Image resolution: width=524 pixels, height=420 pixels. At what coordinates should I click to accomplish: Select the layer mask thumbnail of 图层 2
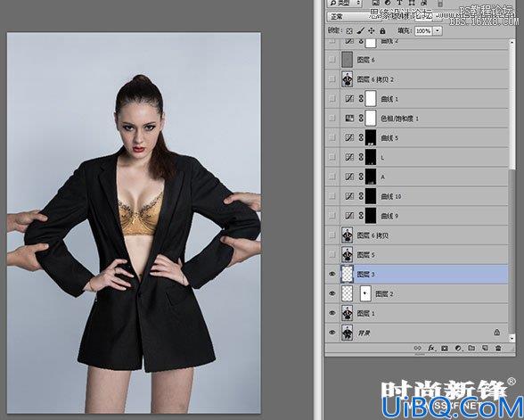365,293
